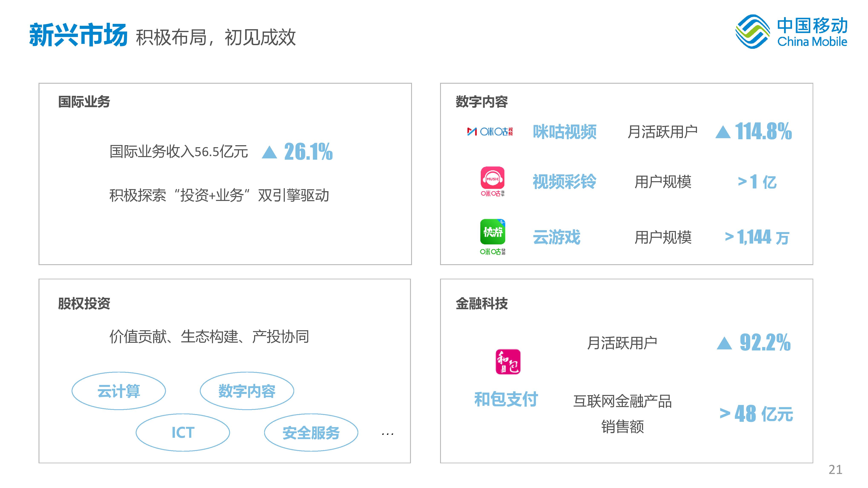Select the ICT oval
Image resolution: width=868 pixels, height=488 pixels.
click(183, 432)
